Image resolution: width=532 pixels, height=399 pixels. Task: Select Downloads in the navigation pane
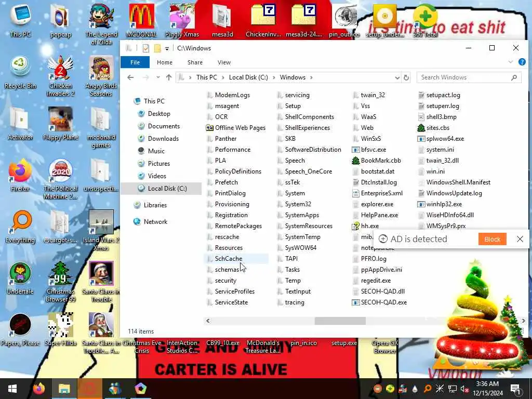(x=163, y=138)
